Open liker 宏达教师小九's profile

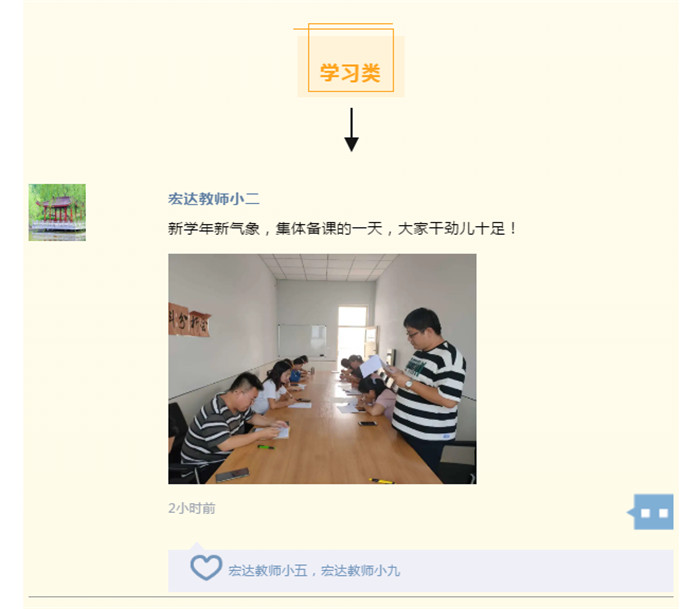pyautogui.click(x=360, y=571)
